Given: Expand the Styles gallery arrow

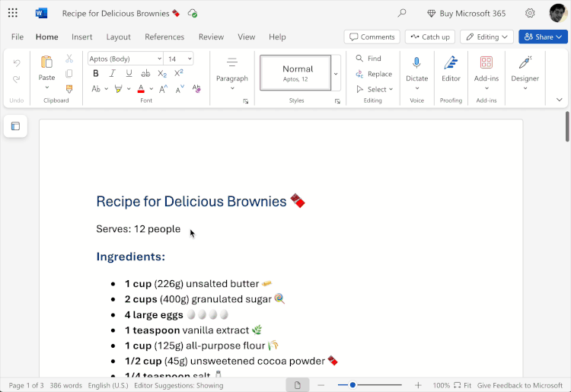Looking at the screenshot, I should tap(336, 74).
